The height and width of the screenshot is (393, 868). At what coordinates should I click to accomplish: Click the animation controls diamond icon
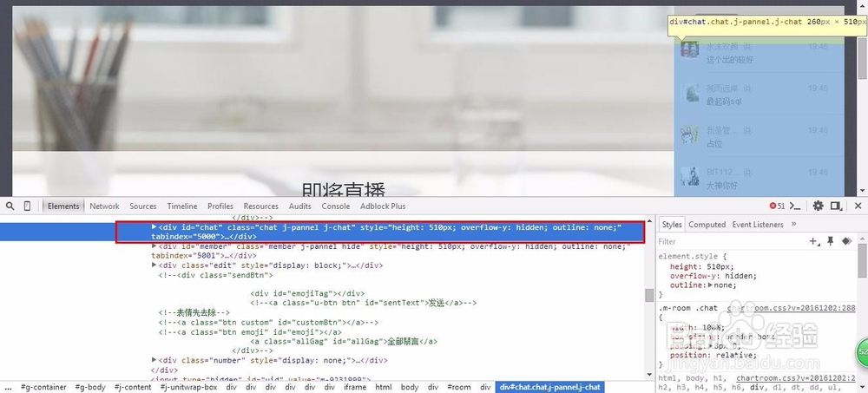(845, 241)
